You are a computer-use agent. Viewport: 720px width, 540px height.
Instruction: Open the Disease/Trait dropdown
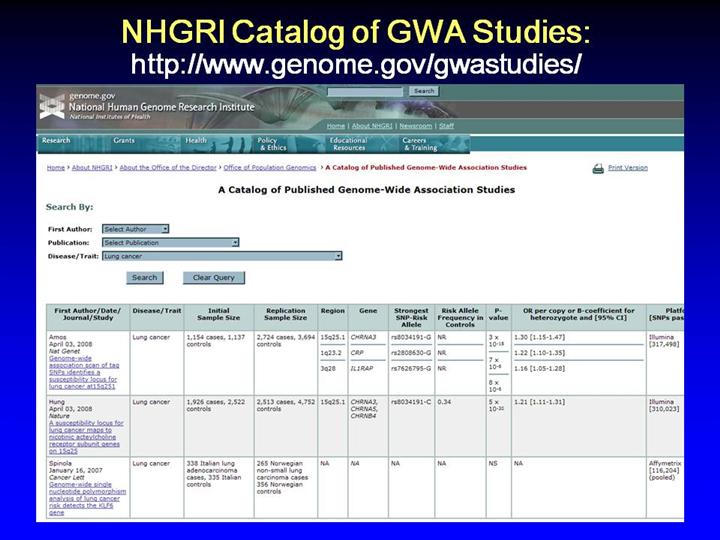click(222, 256)
